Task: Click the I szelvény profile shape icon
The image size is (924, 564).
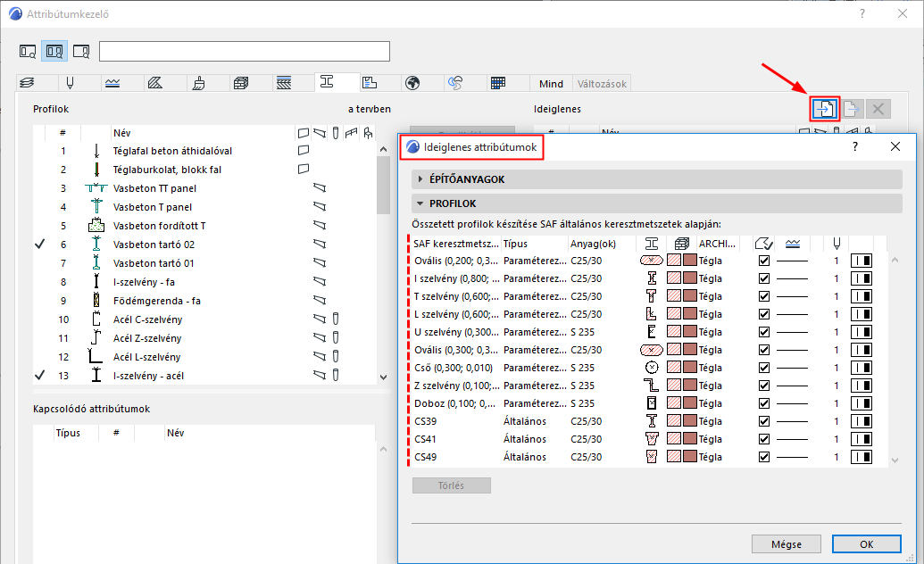Action: (x=652, y=278)
